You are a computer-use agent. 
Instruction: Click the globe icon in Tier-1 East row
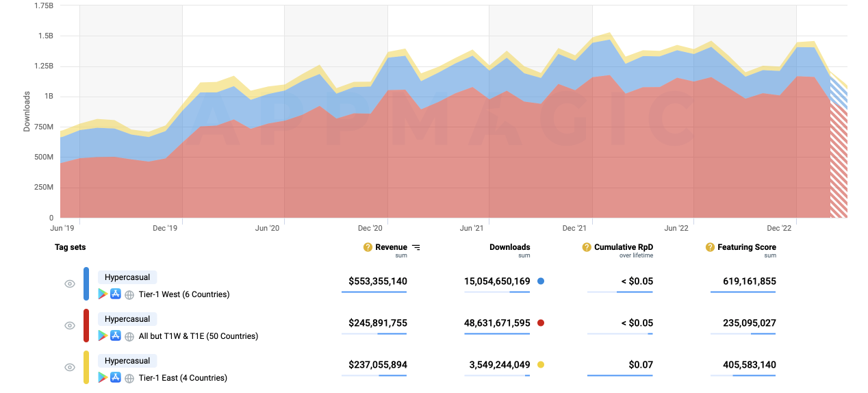pyautogui.click(x=129, y=378)
